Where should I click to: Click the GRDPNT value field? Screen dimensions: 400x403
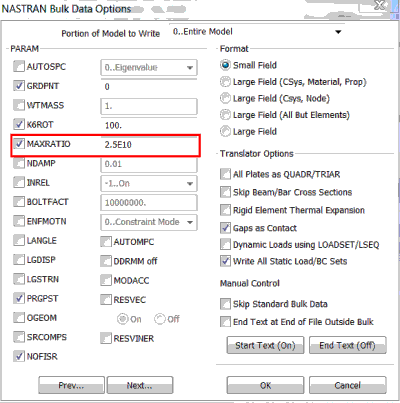149,87
